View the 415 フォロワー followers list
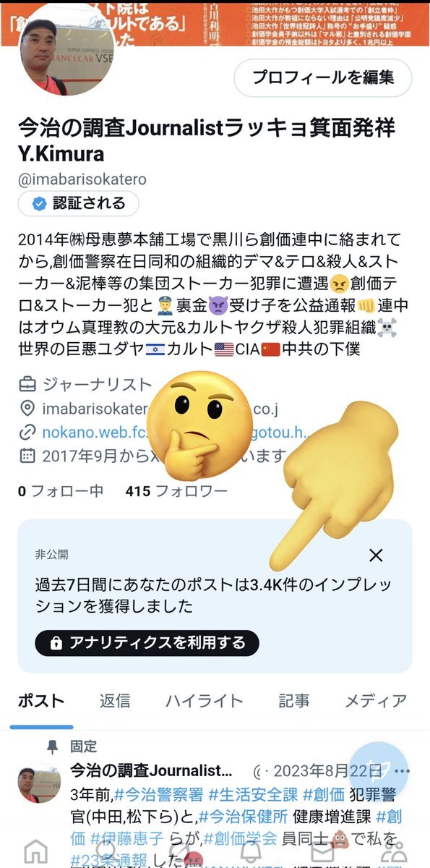 click(x=176, y=491)
